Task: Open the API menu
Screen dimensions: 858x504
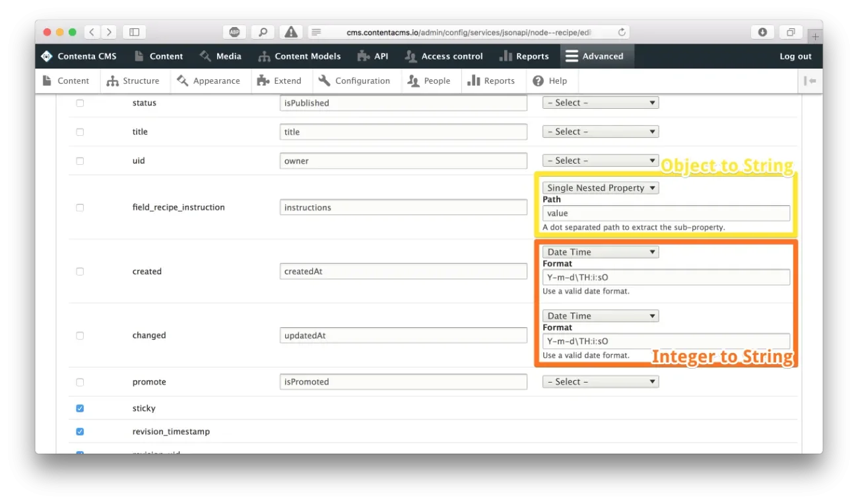Action: pyautogui.click(x=373, y=56)
